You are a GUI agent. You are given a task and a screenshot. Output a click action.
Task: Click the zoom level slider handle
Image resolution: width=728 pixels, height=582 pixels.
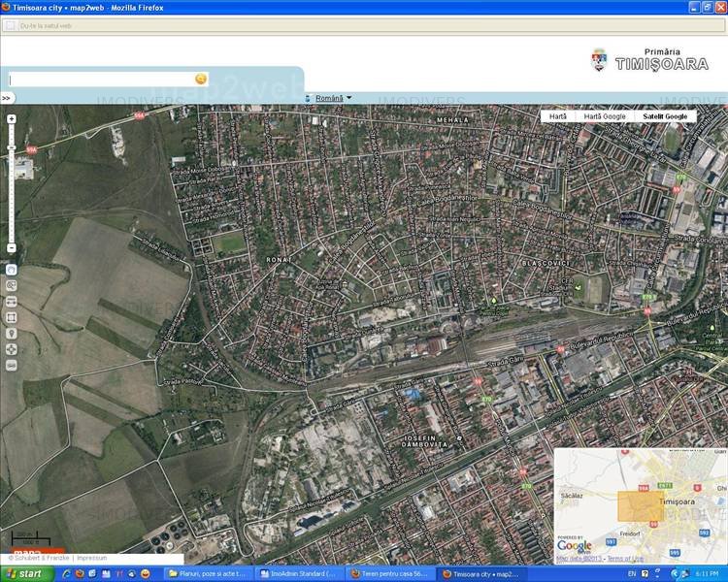coord(12,147)
